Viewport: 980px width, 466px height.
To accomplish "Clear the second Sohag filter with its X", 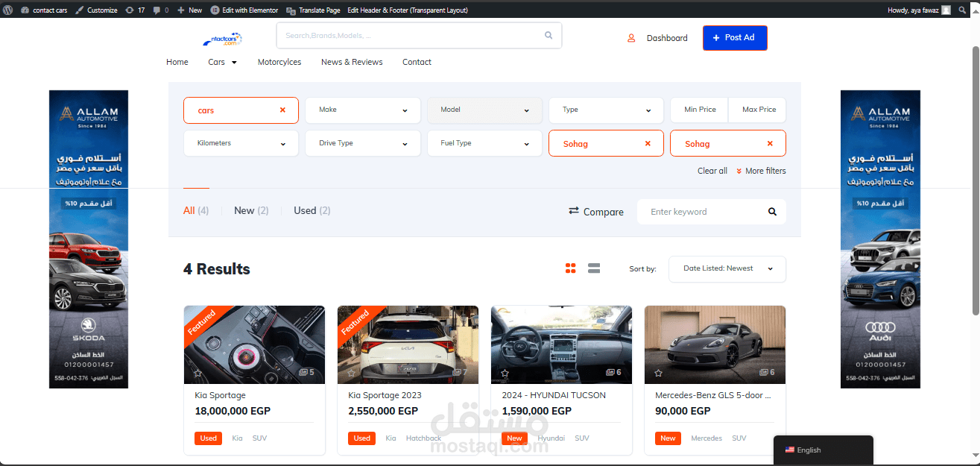I will tap(770, 143).
